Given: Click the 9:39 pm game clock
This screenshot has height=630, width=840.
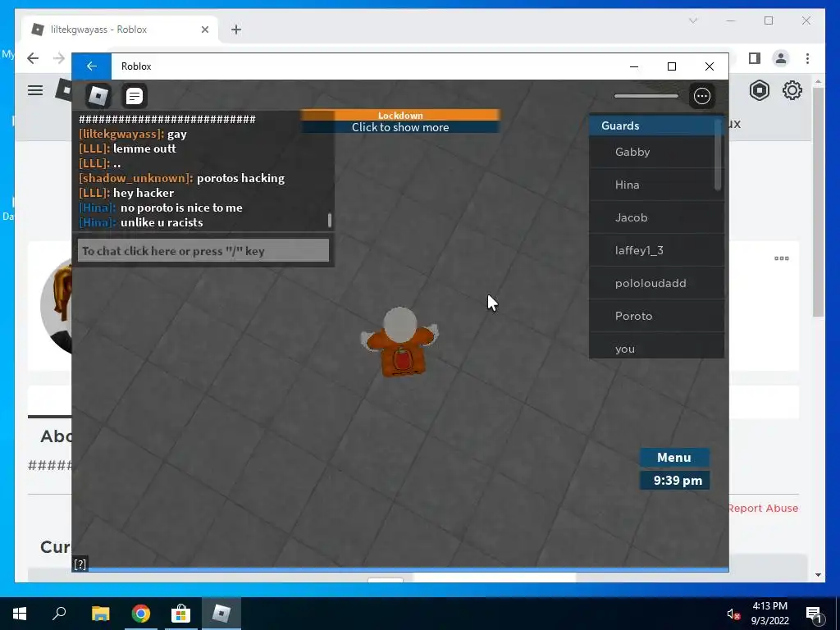Looking at the screenshot, I should [675, 481].
